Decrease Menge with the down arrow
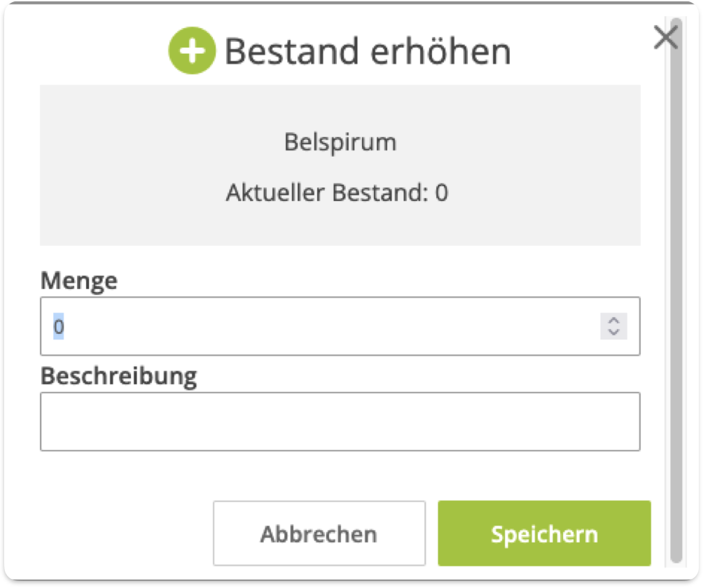 coord(614,332)
